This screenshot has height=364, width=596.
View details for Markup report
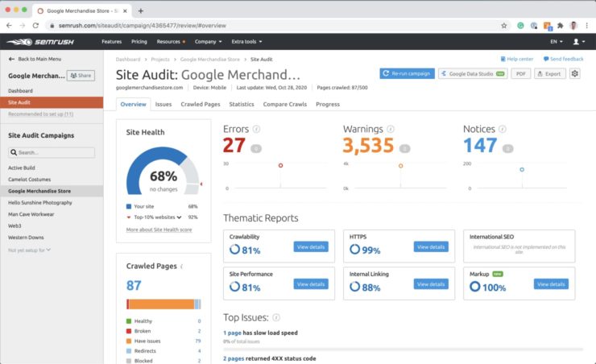pyautogui.click(x=551, y=284)
